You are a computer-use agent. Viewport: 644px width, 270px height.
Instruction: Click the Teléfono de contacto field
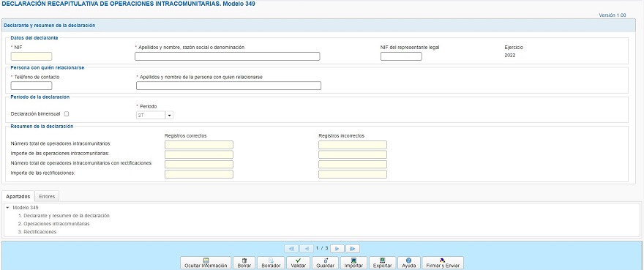pos(31,86)
